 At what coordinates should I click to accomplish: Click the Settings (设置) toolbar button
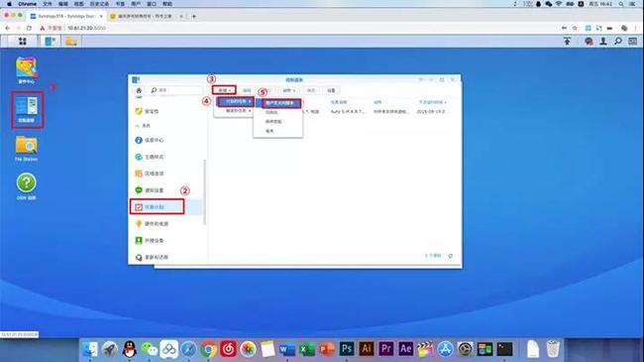pyautogui.click(x=331, y=90)
